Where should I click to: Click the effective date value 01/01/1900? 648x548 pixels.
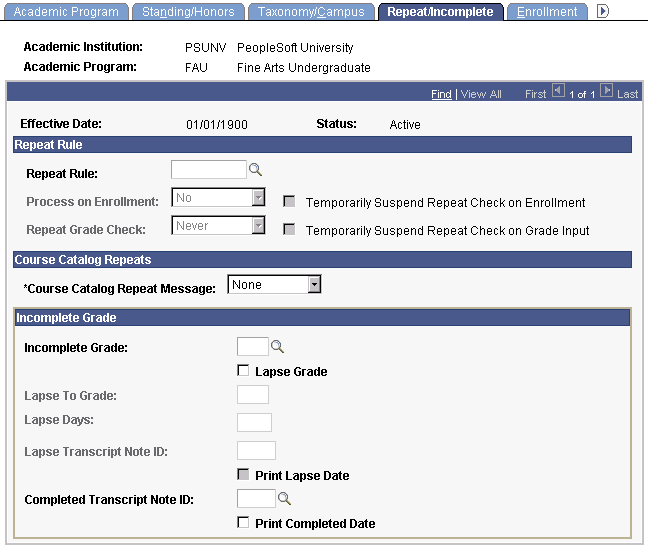click(x=217, y=124)
